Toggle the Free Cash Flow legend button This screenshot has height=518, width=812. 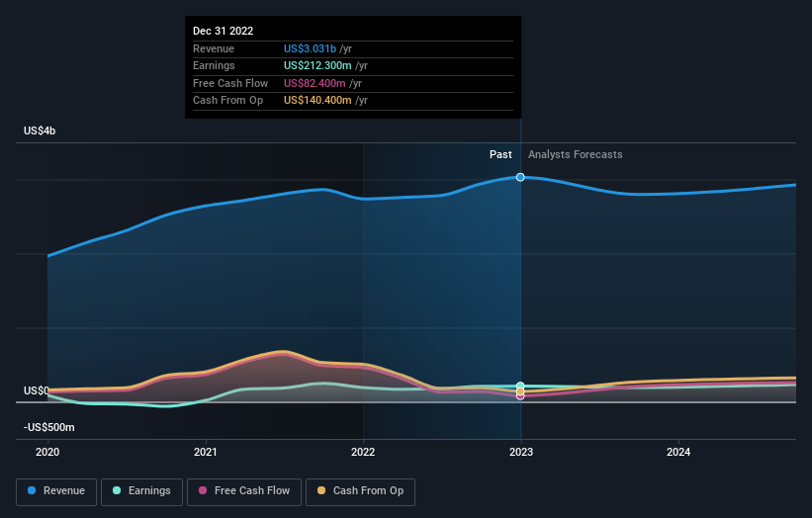[x=244, y=491]
